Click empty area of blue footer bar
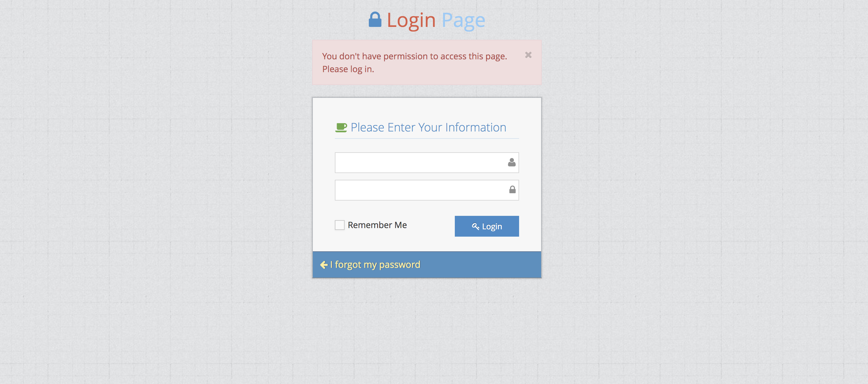868x384 pixels. (x=482, y=265)
